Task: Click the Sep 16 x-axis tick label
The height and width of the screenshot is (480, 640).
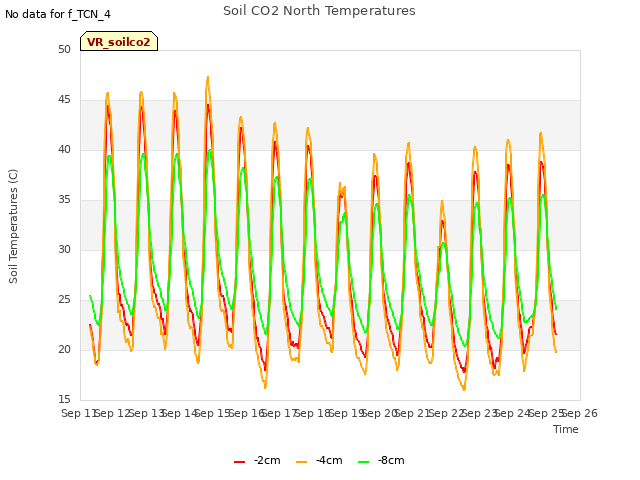Action: pyautogui.click(x=247, y=413)
